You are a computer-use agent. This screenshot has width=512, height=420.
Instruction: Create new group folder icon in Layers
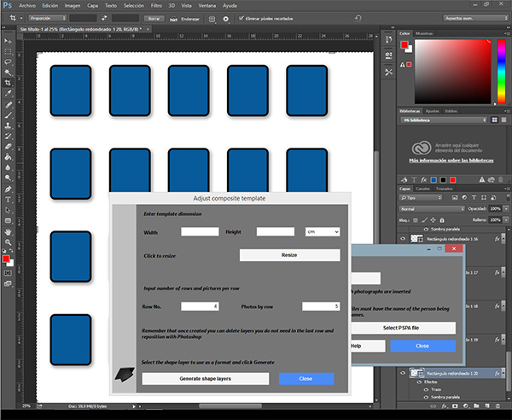point(476,406)
